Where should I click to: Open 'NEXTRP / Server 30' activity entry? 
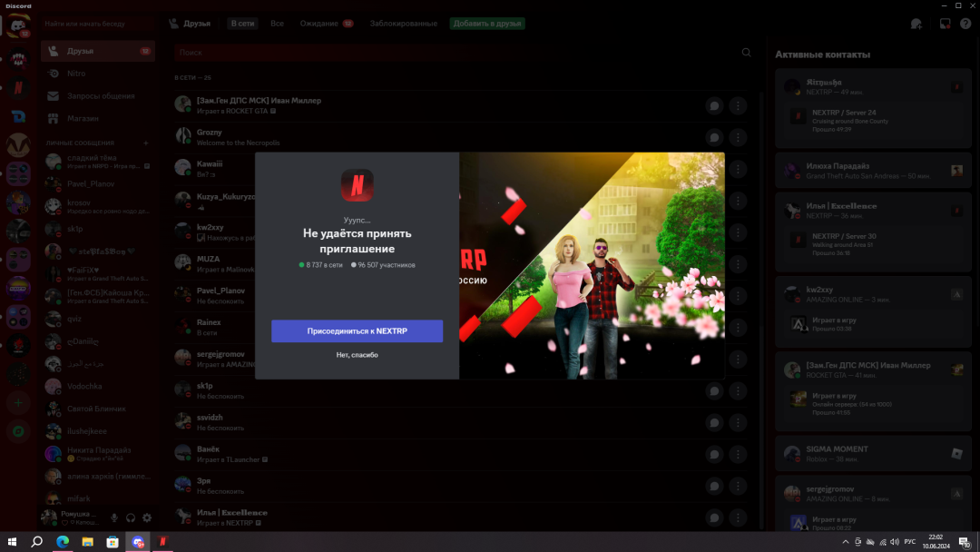tap(873, 244)
